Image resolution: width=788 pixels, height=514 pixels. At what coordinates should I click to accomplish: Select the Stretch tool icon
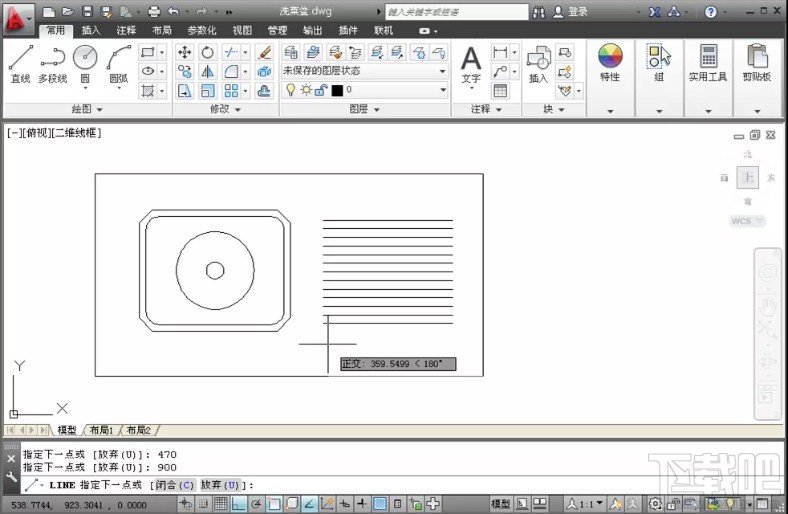point(184,91)
